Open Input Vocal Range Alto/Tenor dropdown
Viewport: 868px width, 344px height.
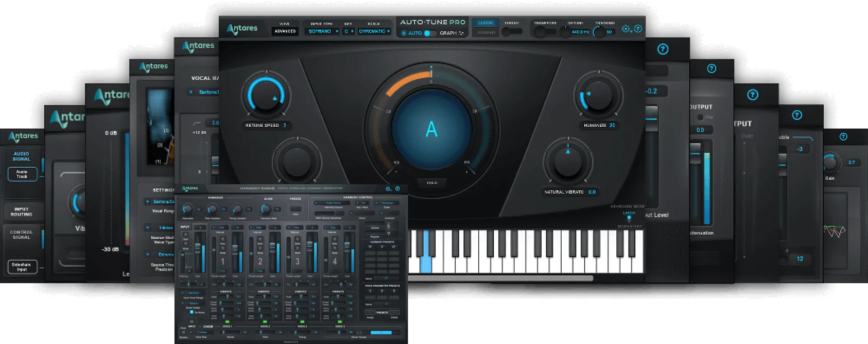pyautogui.click(x=192, y=293)
